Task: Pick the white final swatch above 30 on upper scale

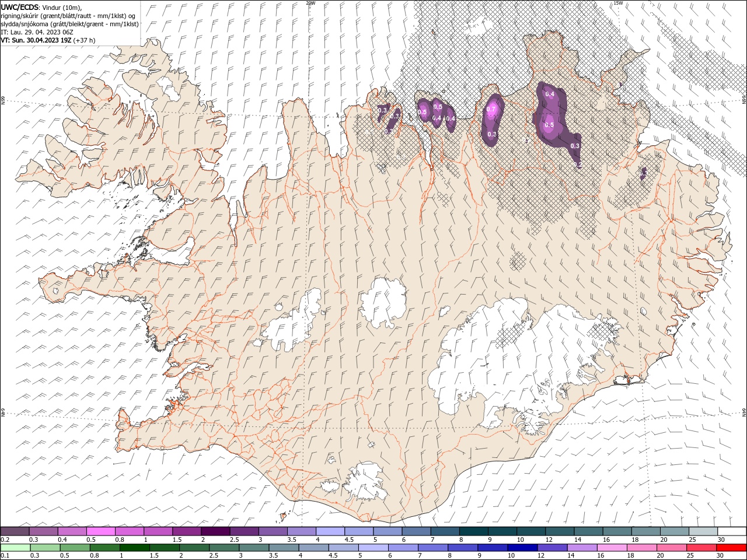Action: 732,531
